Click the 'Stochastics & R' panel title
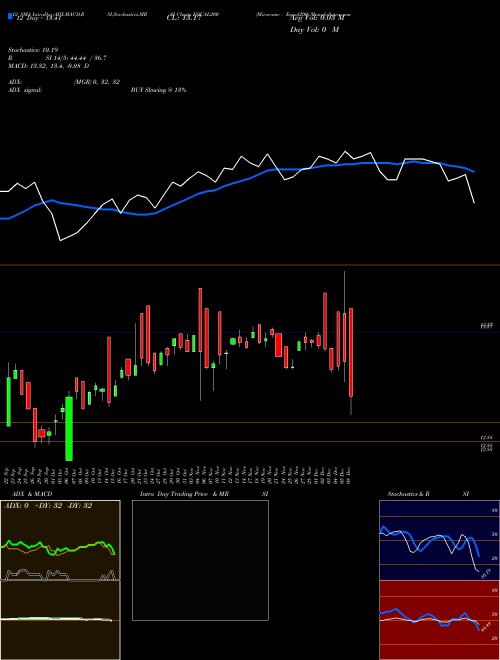Image resolution: width=500 pixels, height=660 pixels. click(x=408, y=494)
